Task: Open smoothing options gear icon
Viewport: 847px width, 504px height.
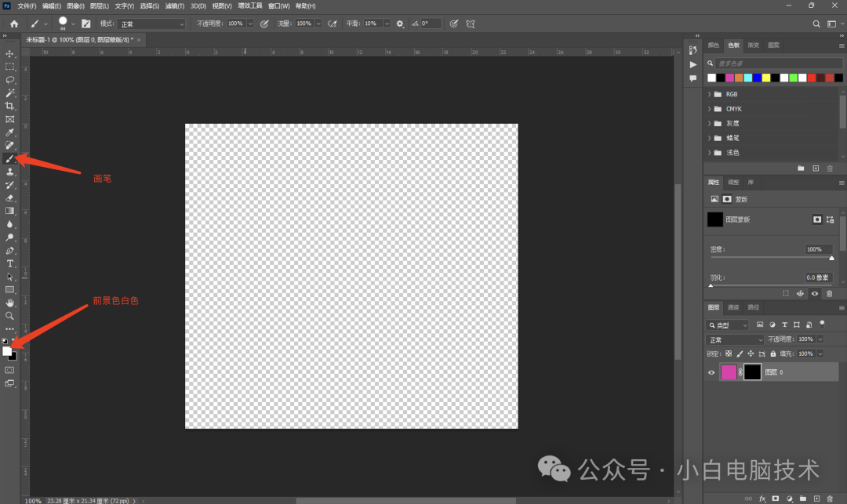Action: 400,24
